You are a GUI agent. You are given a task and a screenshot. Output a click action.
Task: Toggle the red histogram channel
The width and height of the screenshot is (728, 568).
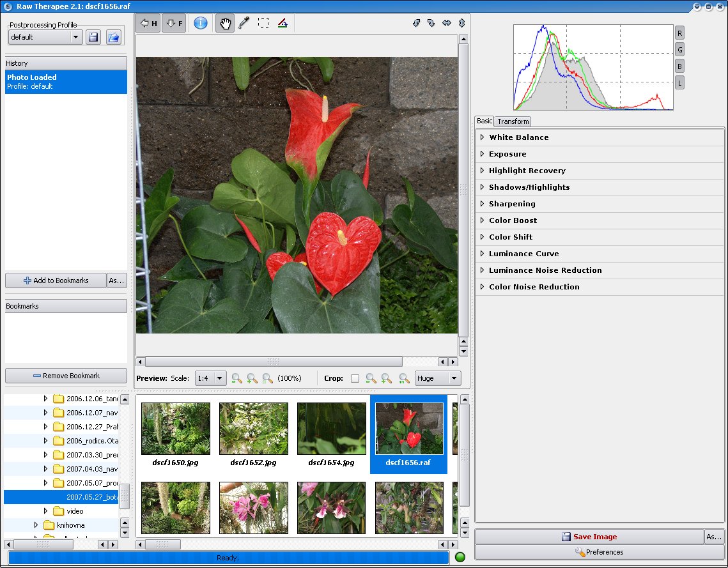tap(679, 33)
